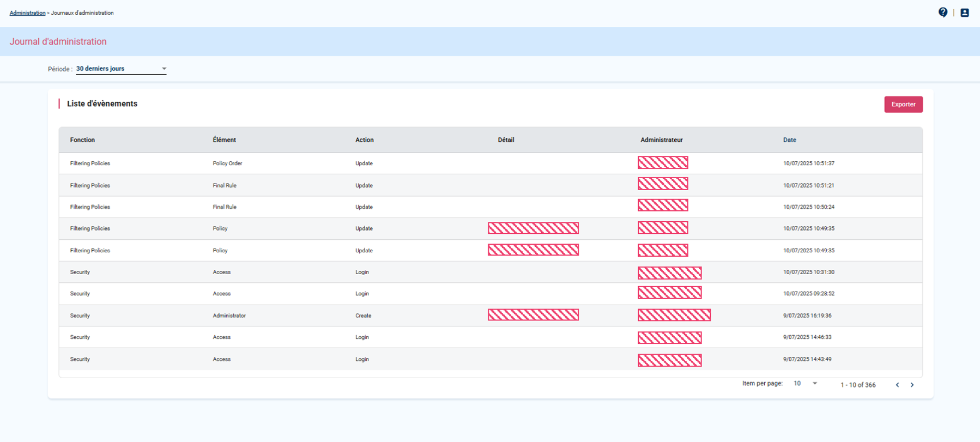Sort by the Fonction column header

82,140
